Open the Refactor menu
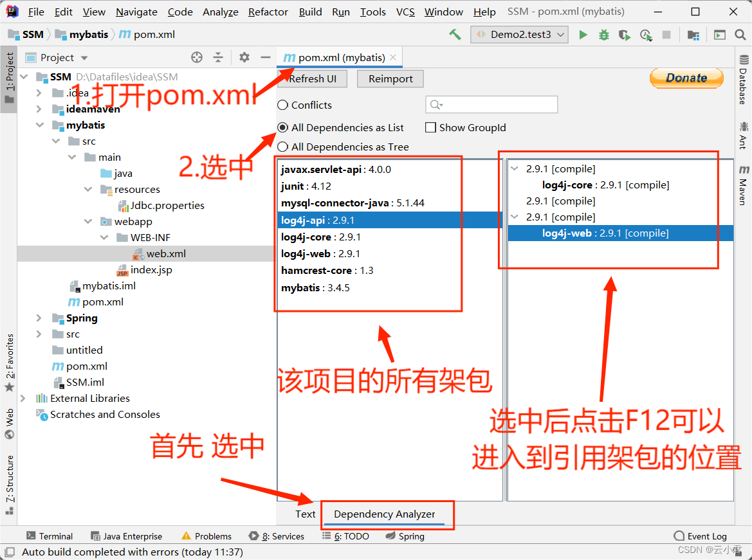The image size is (752, 560). pos(268,12)
